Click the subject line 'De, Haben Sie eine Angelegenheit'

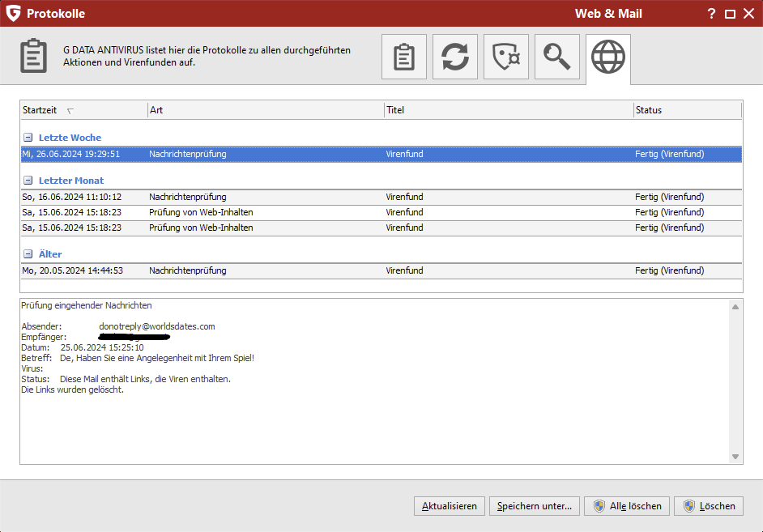156,358
